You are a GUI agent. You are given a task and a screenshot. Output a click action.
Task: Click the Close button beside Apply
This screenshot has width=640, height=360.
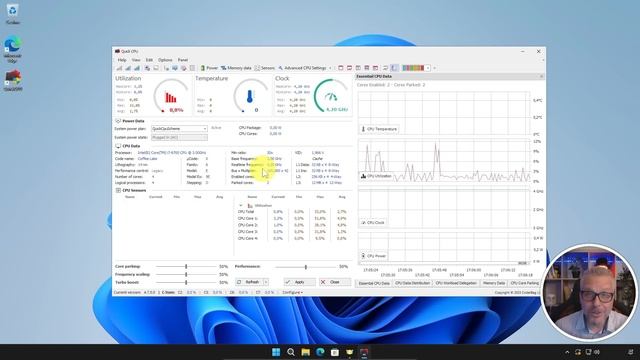[335, 282]
